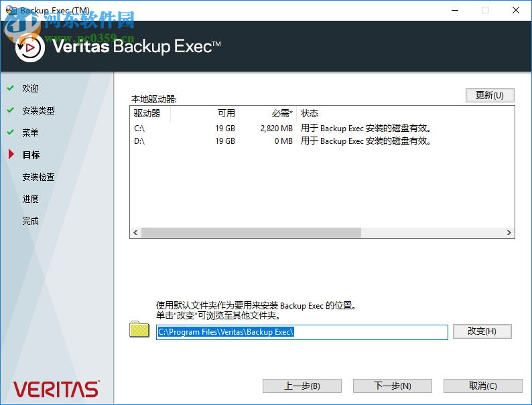Screen dimensions: 532x405
Task: Click the status text of the D:\ row
Action: [366, 141]
